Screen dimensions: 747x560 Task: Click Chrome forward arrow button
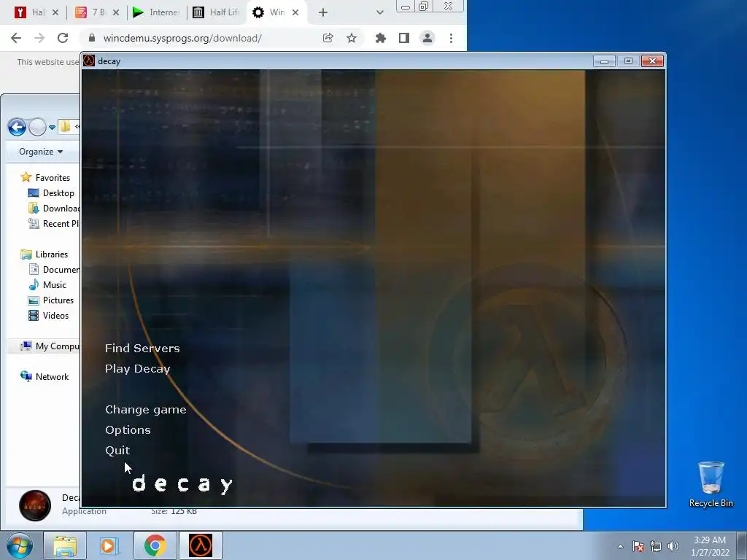click(39, 38)
